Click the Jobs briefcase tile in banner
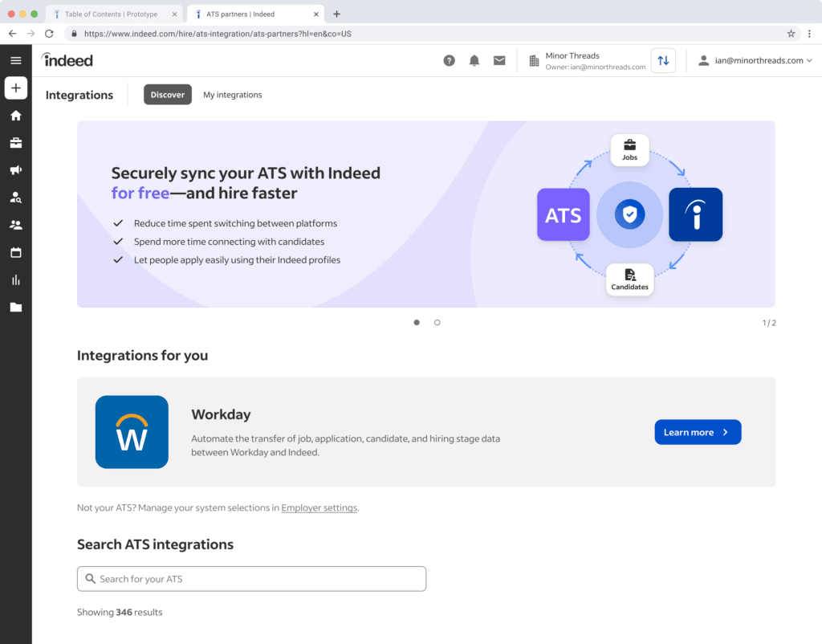This screenshot has width=822, height=644. [x=629, y=150]
